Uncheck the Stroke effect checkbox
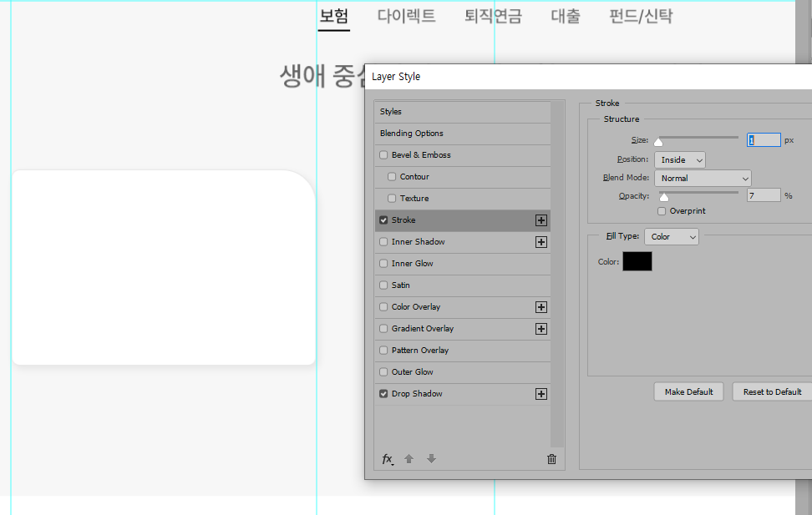This screenshot has width=812, height=515. pyautogui.click(x=383, y=220)
